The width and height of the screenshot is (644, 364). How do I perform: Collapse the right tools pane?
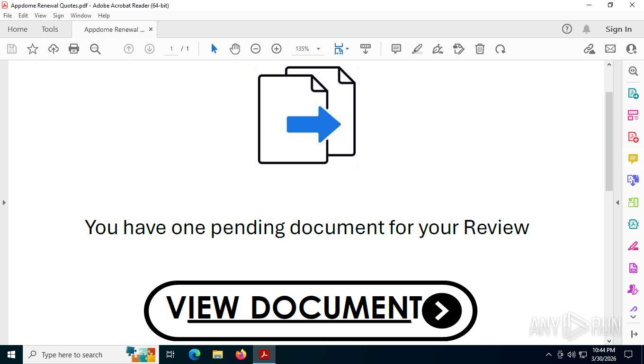click(617, 202)
